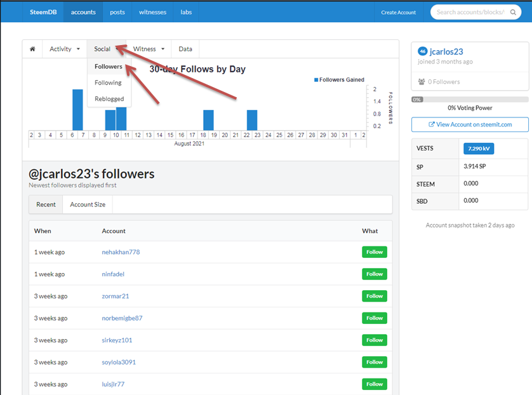The image size is (532, 395).
Task: Choose Reblogged in the Social menu
Action: point(109,99)
